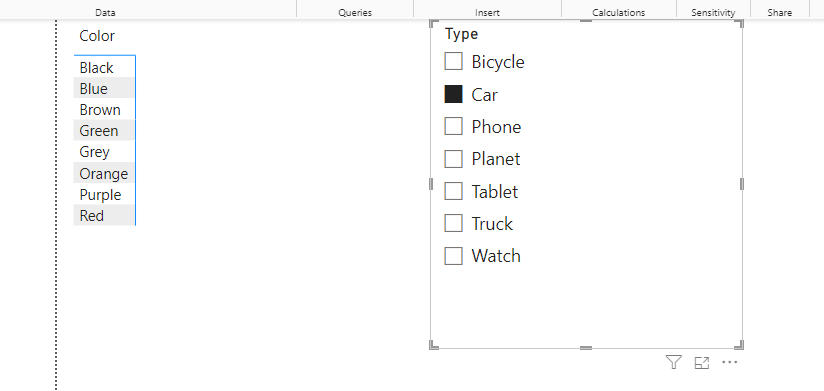Click the Insert ribbon group label
Screen dimensions: 824x391
[x=487, y=13]
